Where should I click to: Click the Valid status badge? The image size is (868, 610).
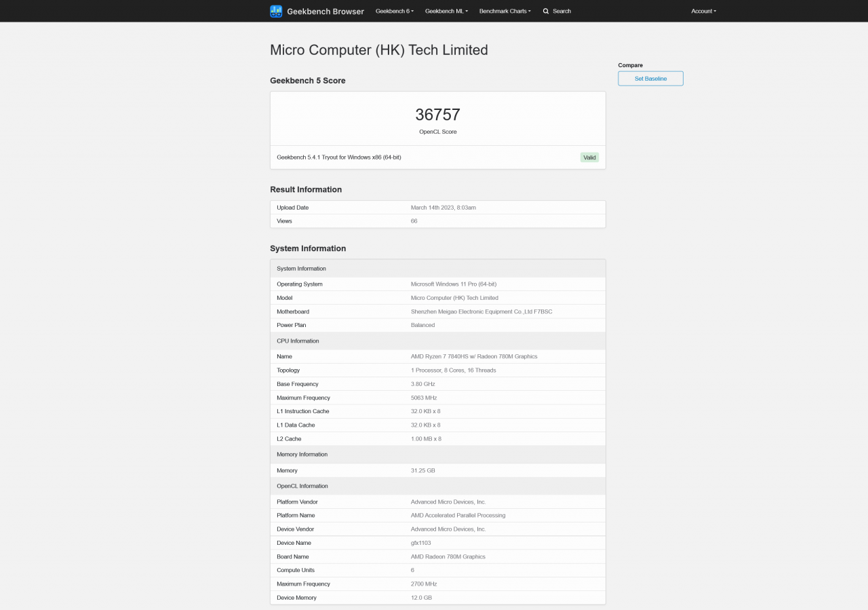(x=589, y=157)
